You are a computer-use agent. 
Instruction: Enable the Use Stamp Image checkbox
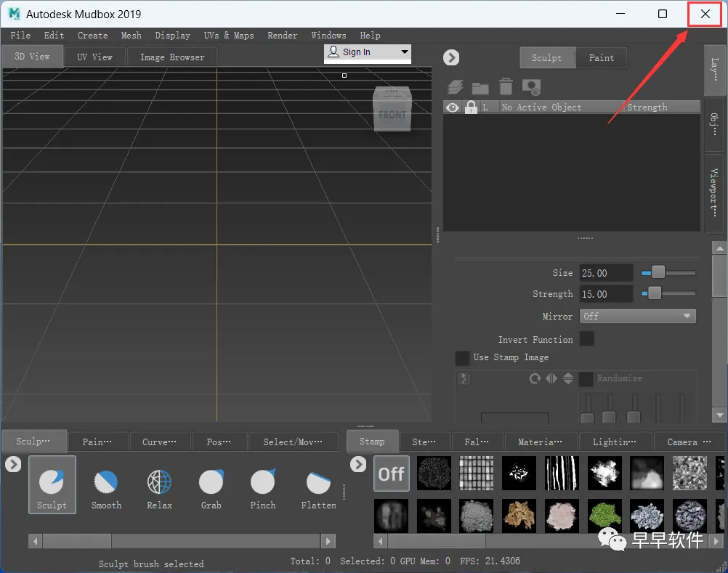click(x=462, y=358)
